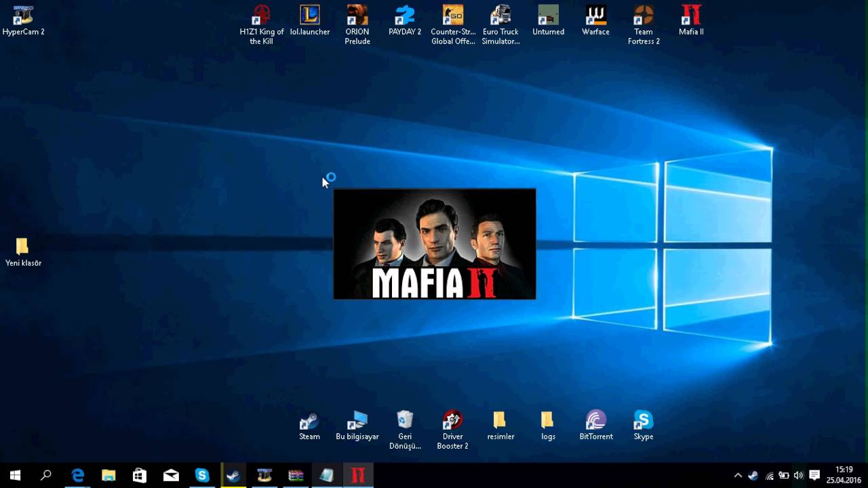
Task: Select the Steam desktop shortcut
Action: tap(309, 426)
